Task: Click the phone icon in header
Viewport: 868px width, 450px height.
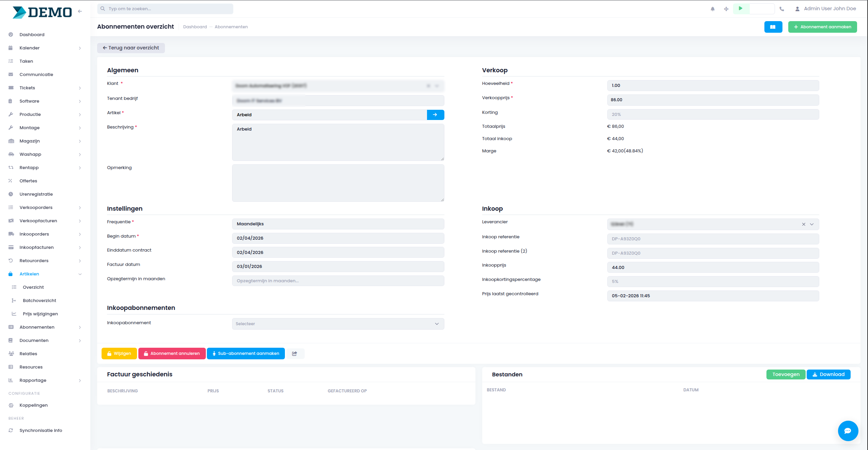Action: pyautogui.click(x=782, y=9)
